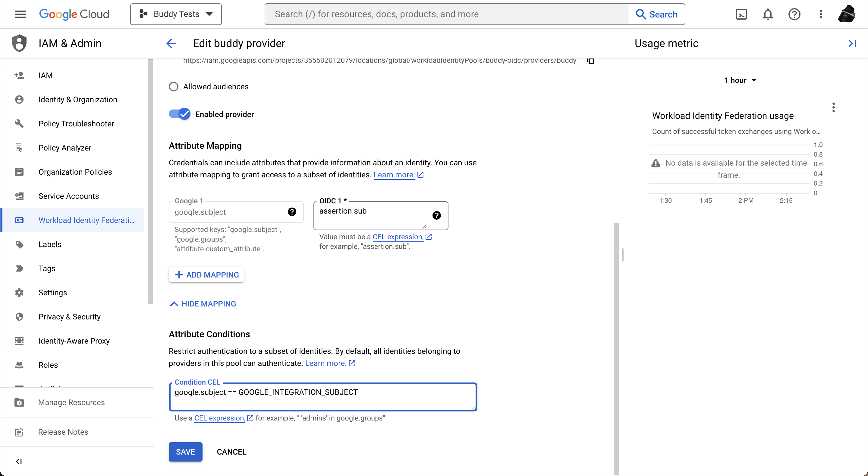Viewport: 868px width, 476px height.
Task: Go back with the arrow beside Edit buddy provider
Action: tap(171, 43)
